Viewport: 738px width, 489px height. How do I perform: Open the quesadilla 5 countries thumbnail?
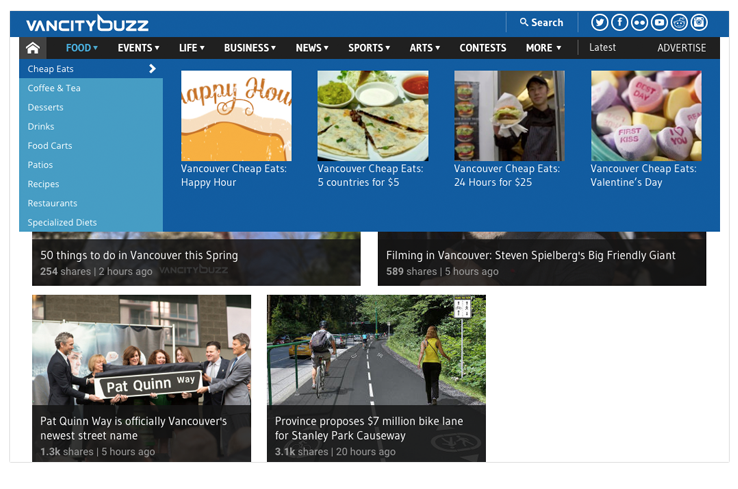[373, 116]
